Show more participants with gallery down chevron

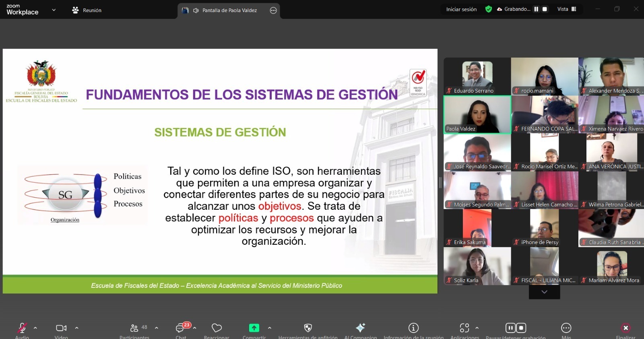click(544, 292)
